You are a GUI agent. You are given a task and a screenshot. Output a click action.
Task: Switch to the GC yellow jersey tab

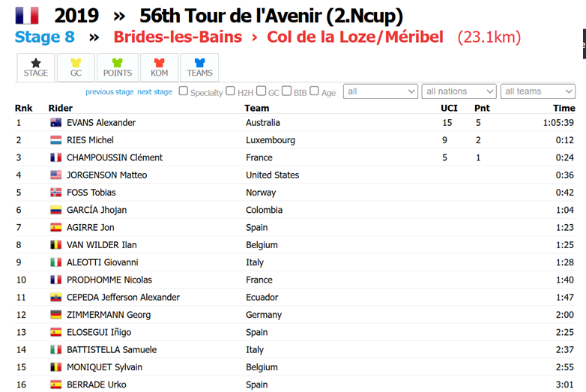click(76, 67)
